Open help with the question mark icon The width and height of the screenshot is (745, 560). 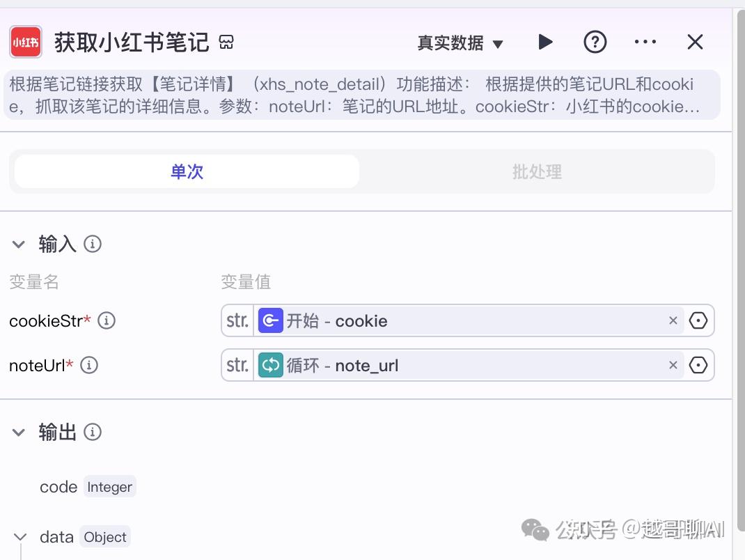click(x=595, y=42)
